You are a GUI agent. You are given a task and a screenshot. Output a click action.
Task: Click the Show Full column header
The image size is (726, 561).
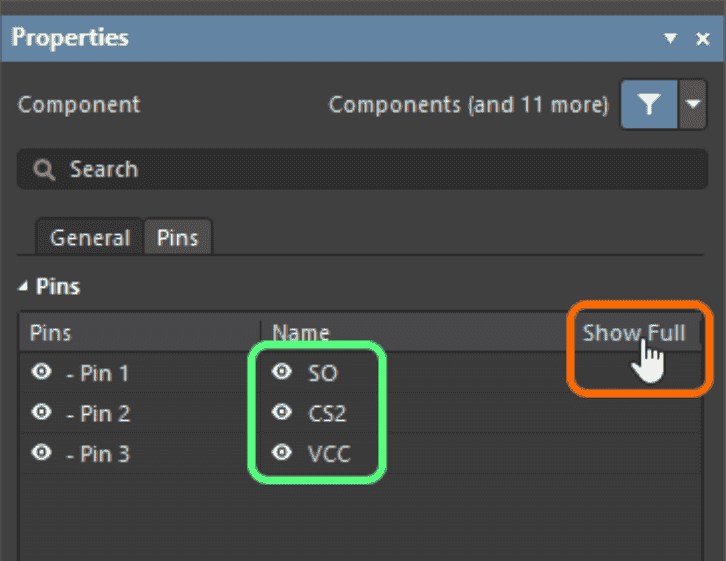[634, 333]
